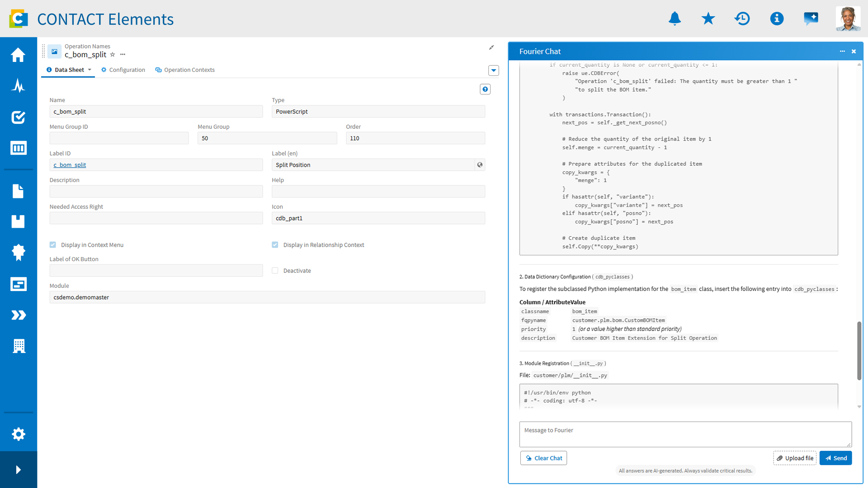Viewport: 868px width, 488px height.
Task: Expand the left sidebar with the arrow
Action: click(18, 470)
